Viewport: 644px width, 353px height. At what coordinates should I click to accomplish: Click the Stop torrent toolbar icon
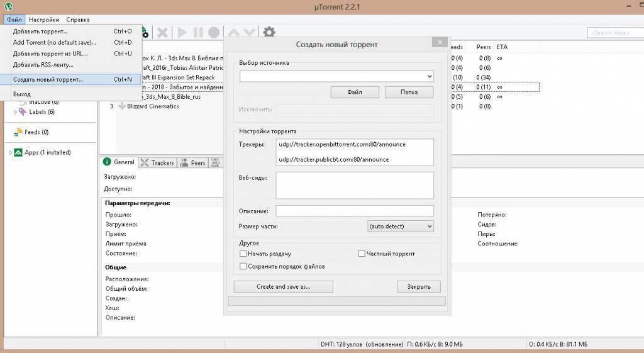(x=214, y=32)
